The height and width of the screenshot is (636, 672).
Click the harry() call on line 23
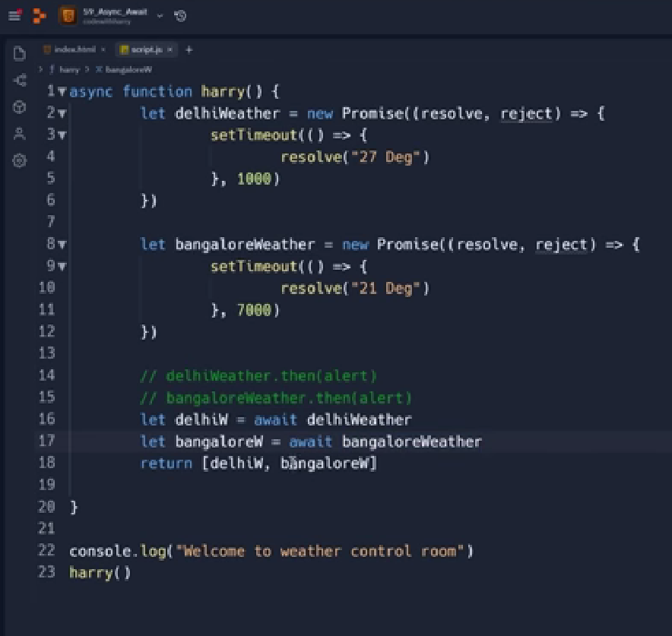pos(100,573)
